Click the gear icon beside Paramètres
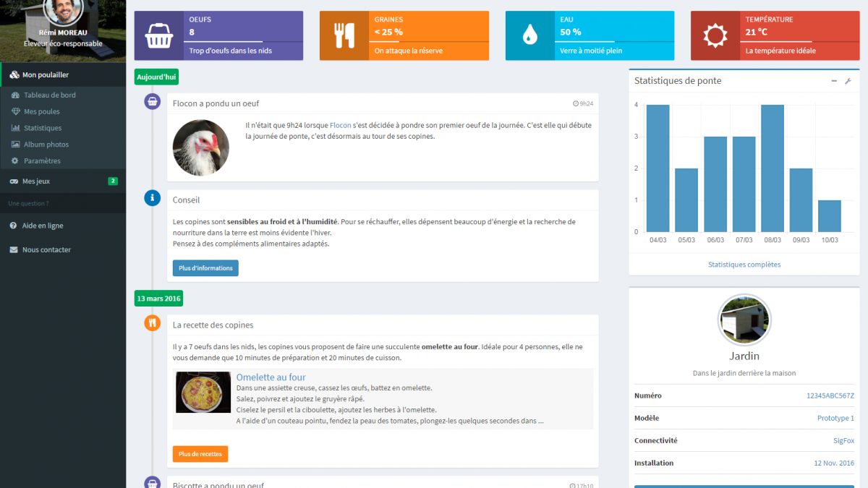868x488 pixels. [16, 161]
